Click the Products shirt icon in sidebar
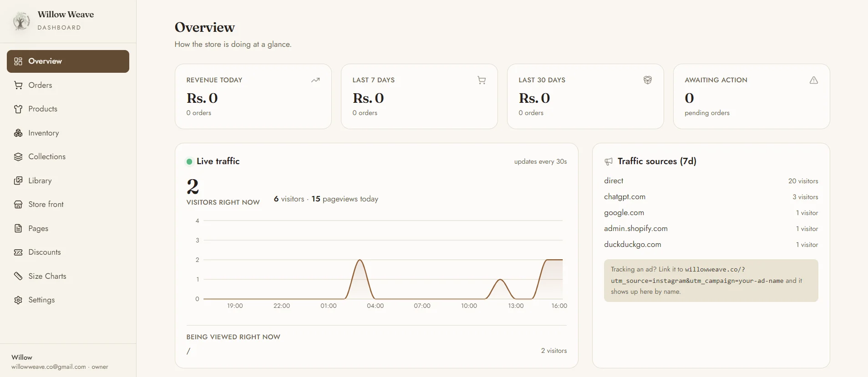Screen dimensions: 868x377 click(18, 109)
